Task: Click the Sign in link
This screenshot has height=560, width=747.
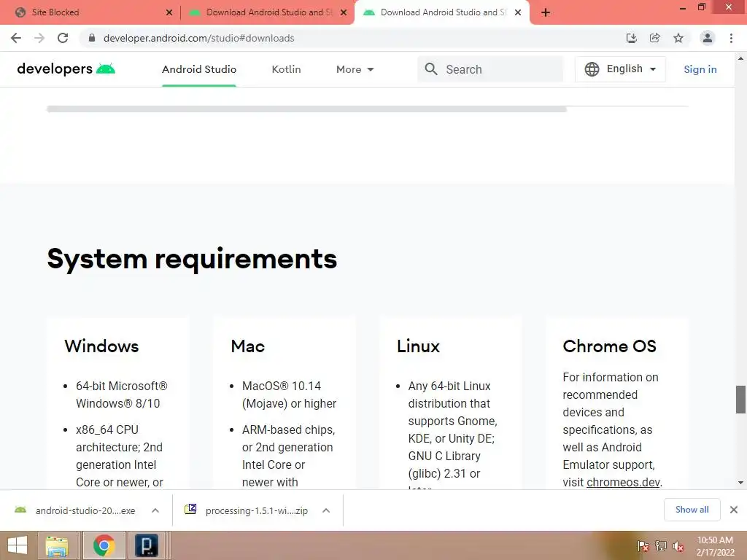Action: [700, 69]
